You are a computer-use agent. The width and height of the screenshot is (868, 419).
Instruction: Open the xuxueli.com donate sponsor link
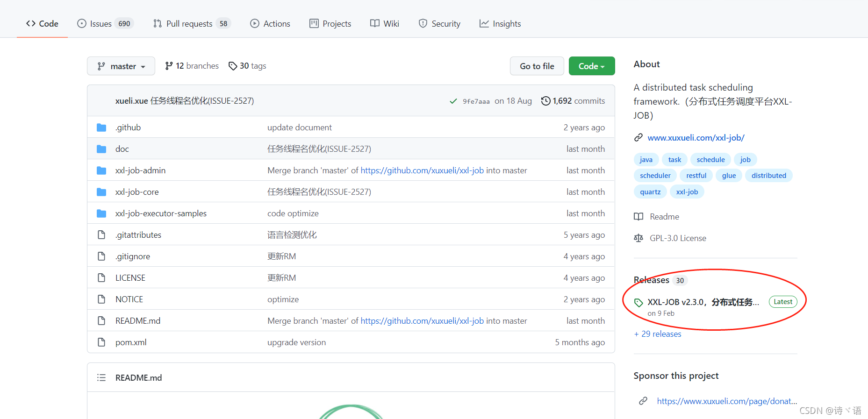tap(727, 401)
